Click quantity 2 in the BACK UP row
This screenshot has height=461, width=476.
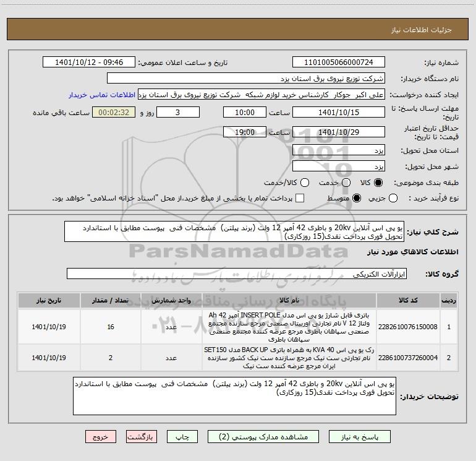[111, 358]
